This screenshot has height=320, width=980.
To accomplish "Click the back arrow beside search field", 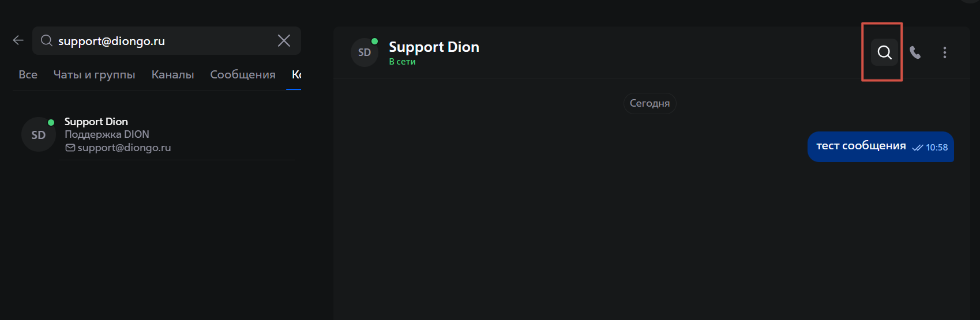I will (x=18, y=40).
